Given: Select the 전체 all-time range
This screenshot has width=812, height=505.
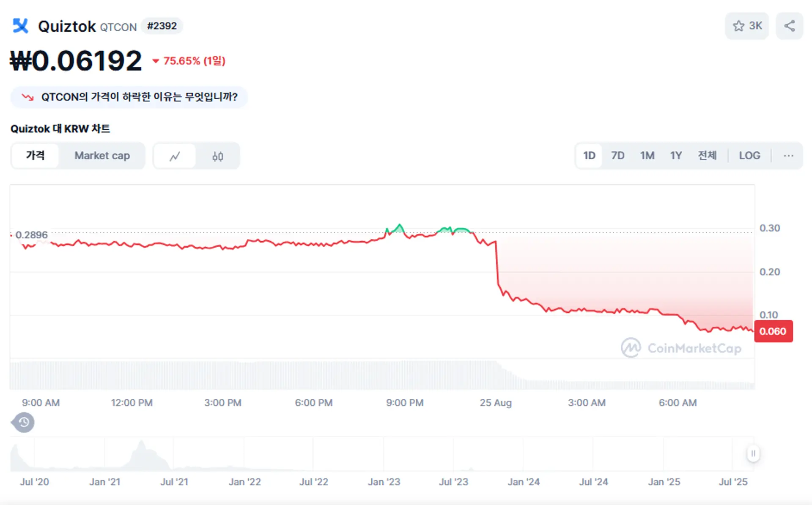Looking at the screenshot, I should (x=707, y=156).
